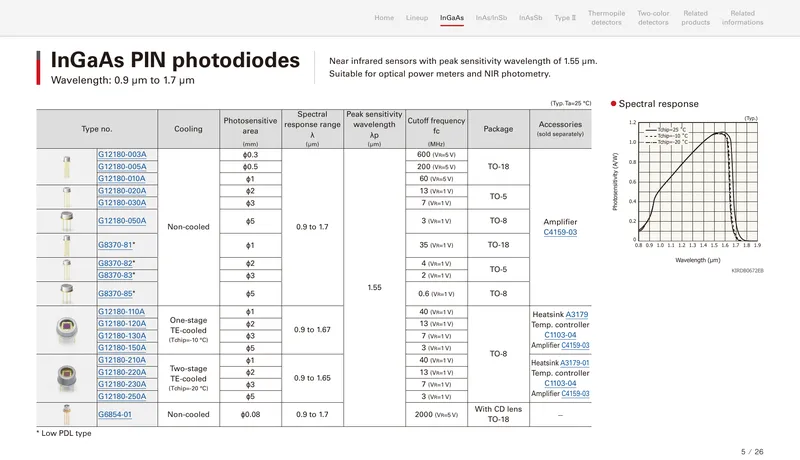The height and width of the screenshot is (460, 800).
Task: Open the Heatsink A3179 link
Action: coord(577,315)
